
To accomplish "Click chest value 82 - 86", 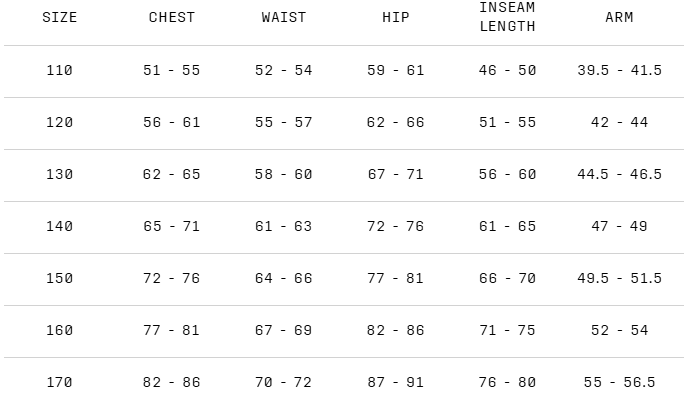I will click(171, 383).
